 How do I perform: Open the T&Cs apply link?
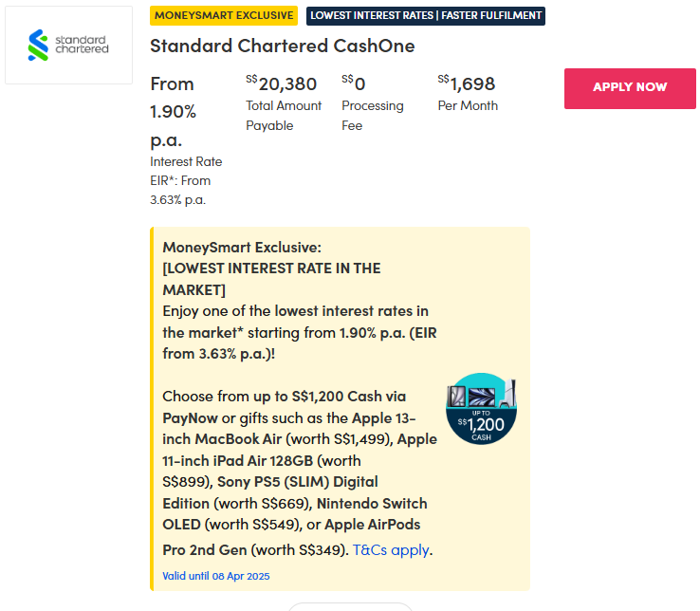392,550
